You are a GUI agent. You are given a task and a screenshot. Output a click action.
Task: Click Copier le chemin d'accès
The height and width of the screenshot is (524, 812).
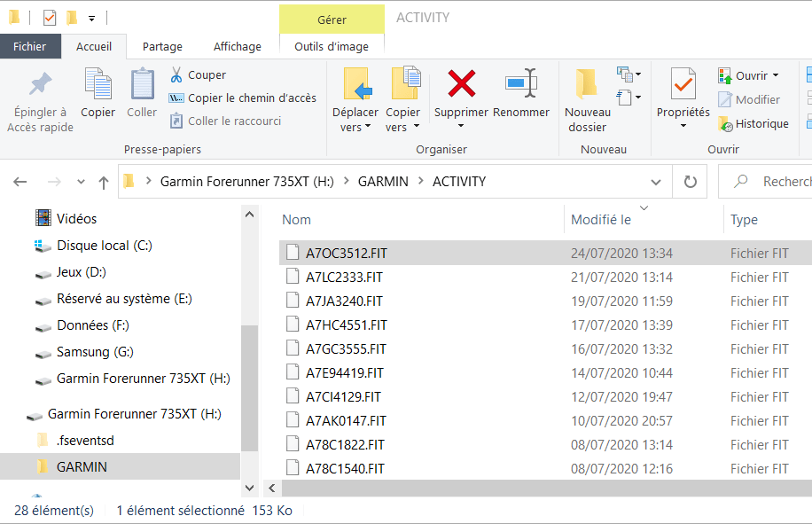coord(243,98)
